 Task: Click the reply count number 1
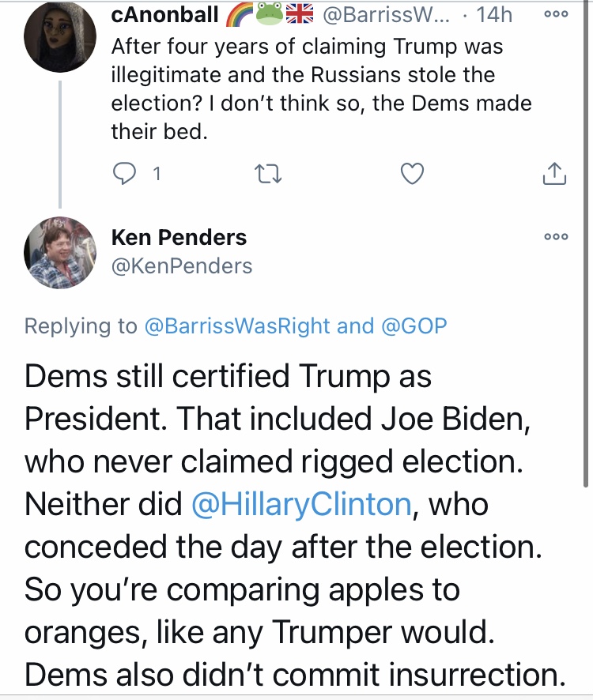[x=157, y=174]
